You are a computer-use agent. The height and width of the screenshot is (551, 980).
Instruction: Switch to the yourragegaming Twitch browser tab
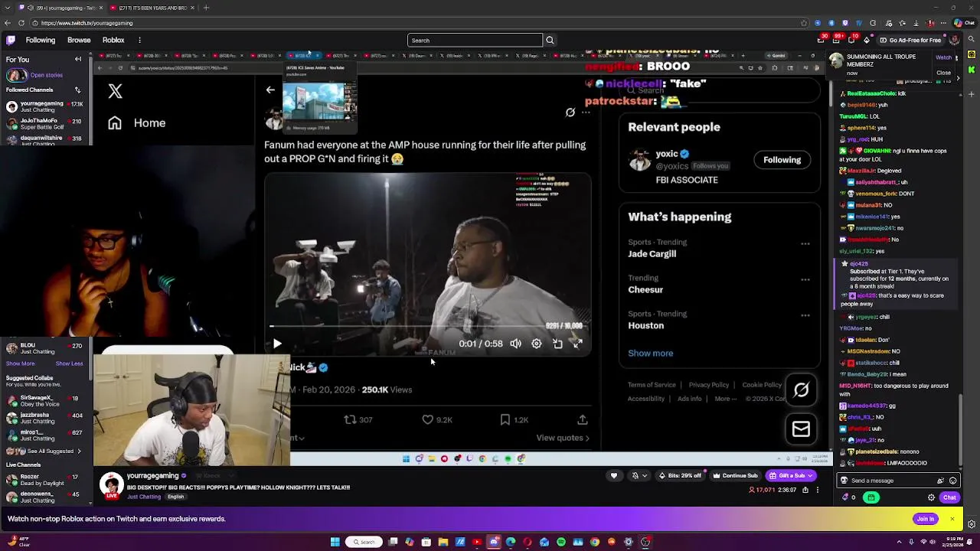(x=61, y=8)
